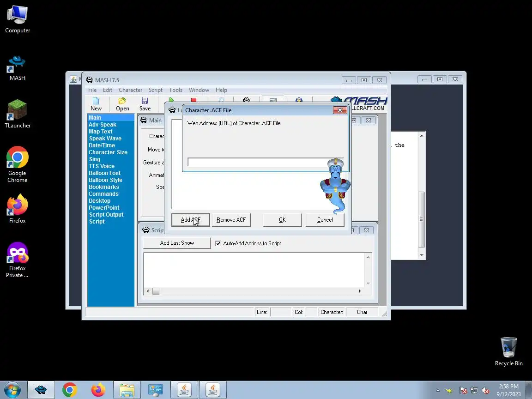Click Cancel in the Load dialog
Viewport: 532px width, 399px height.
(325, 220)
